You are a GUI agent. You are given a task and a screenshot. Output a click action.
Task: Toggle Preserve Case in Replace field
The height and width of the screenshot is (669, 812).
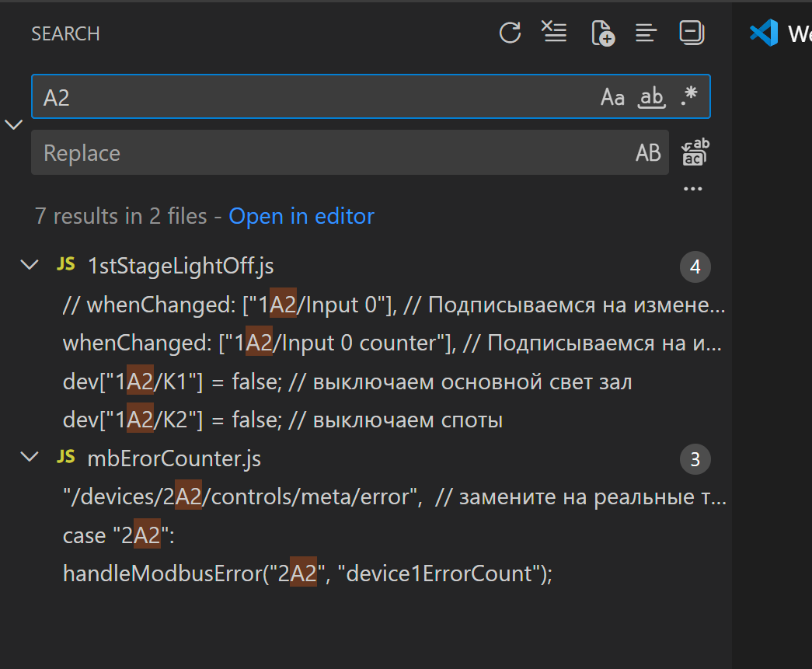point(648,153)
